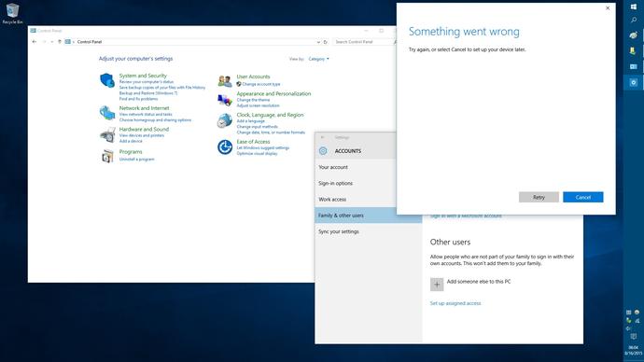Image resolution: width=644 pixels, height=362 pixels.
Task: Go back in the Settings window
Action: (x=322, y=137)
